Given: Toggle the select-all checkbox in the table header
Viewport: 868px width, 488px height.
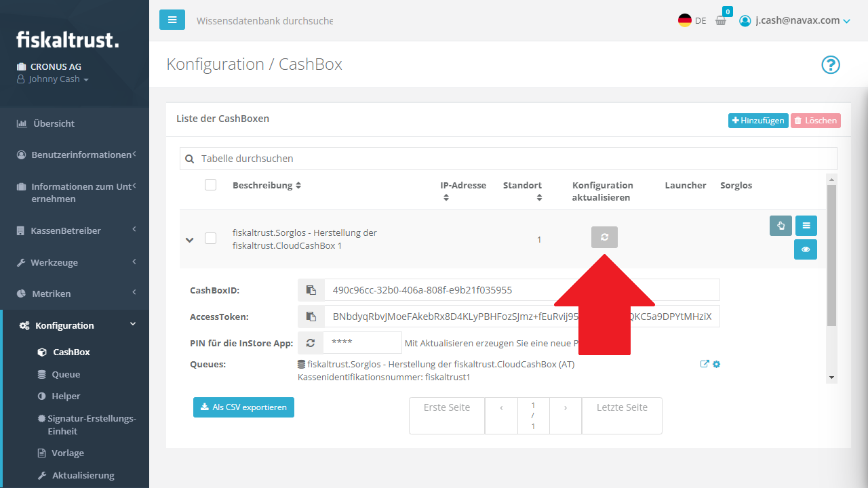Looking at the screenshot, I should (x=210, y=185).
